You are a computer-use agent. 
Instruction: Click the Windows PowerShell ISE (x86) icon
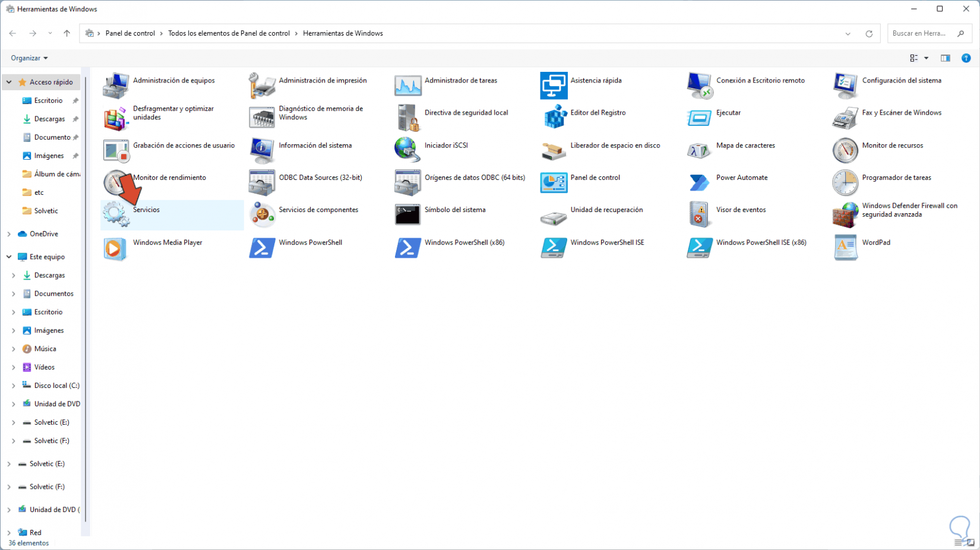pyautogui.click(x=699, y=247)
